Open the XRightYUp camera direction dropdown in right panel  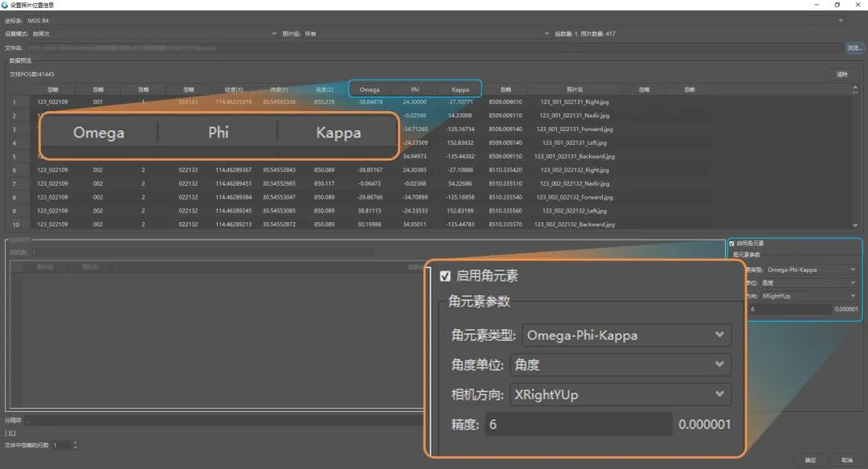809,296
